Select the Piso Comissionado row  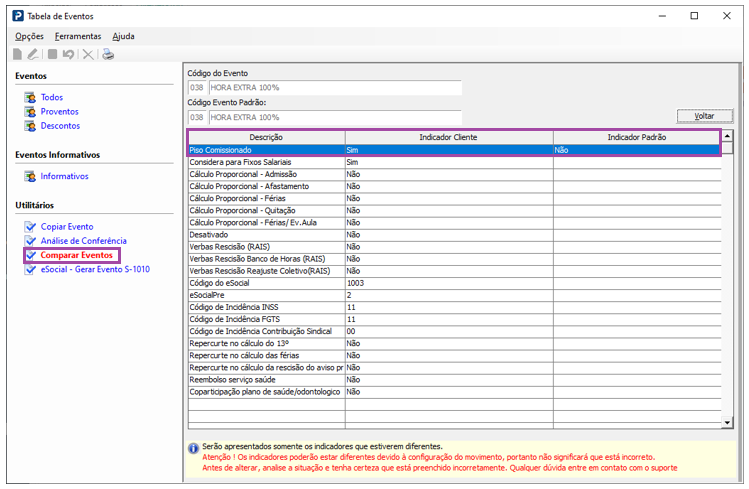[x=454, y=150]
